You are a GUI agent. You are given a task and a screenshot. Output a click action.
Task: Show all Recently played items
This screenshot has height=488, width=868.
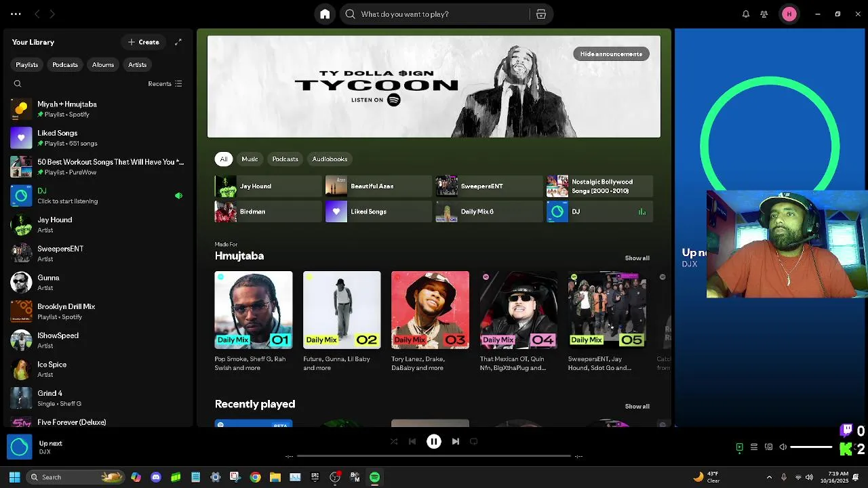(637, 407)
